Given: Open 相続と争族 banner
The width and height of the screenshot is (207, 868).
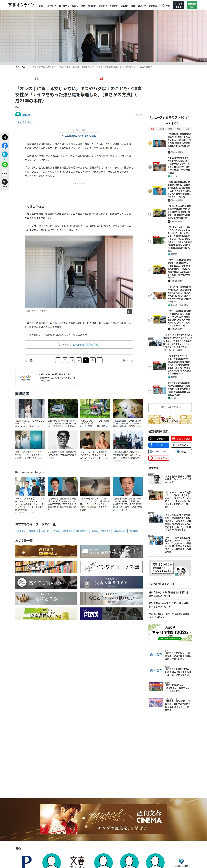Looking at the screenshot, I should coord(46,598).
